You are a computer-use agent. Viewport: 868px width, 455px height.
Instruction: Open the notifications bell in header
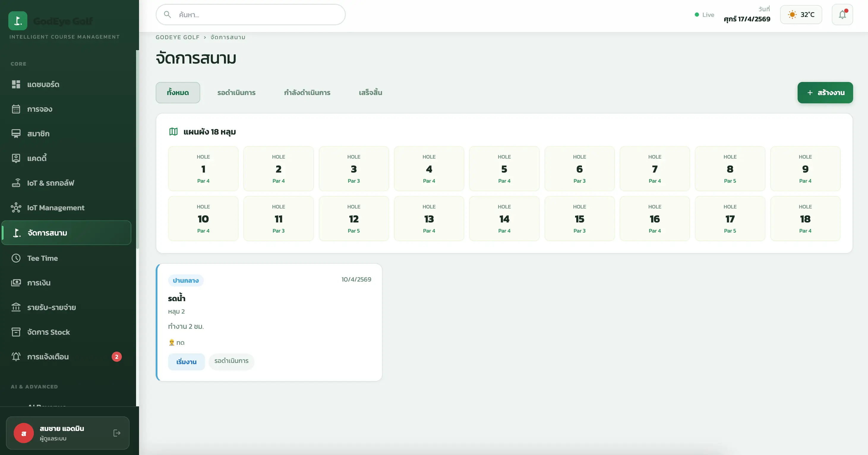(x=842, y=15)
